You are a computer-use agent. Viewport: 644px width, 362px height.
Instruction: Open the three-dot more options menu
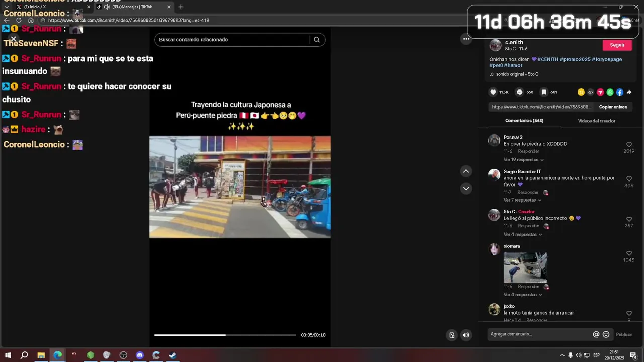click(x=466, y=39)
